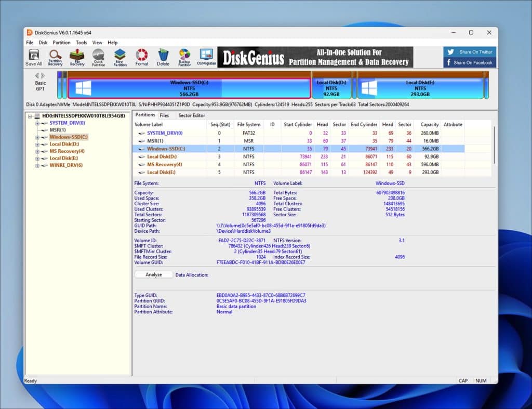Click the Delete partition toolbar icon
The width and height of the screenshot is (532, 409).
163,57
